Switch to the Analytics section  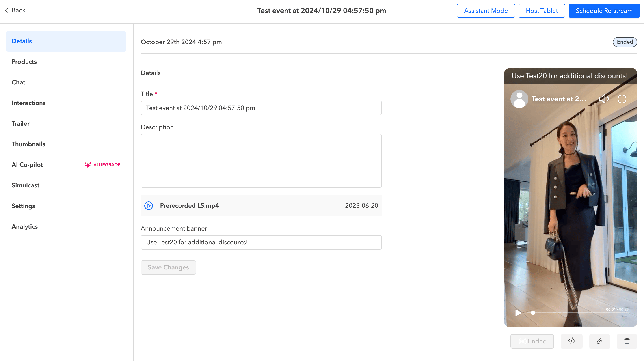24,226
